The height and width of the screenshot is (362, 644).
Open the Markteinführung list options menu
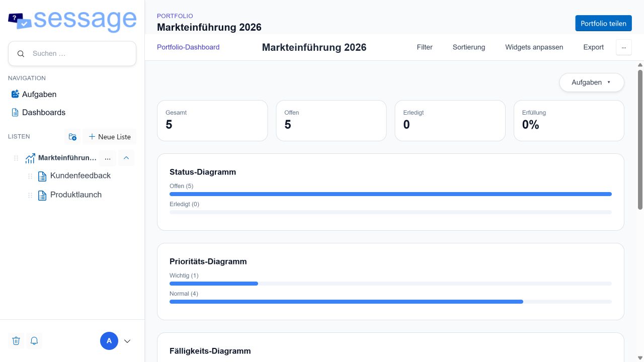[107, 158]
